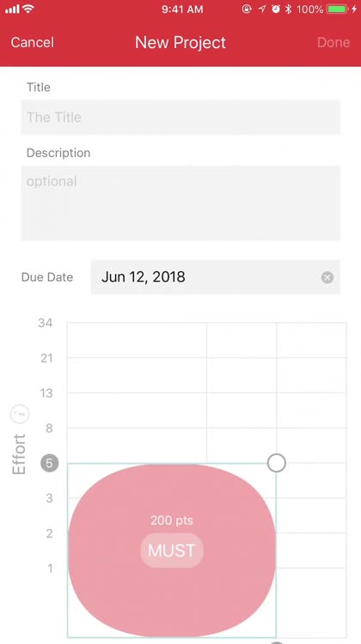The width and height of the screenshot is (361, 644).
Task: Tap the Bluetooth icon in status bar
Action: [288, 9]
